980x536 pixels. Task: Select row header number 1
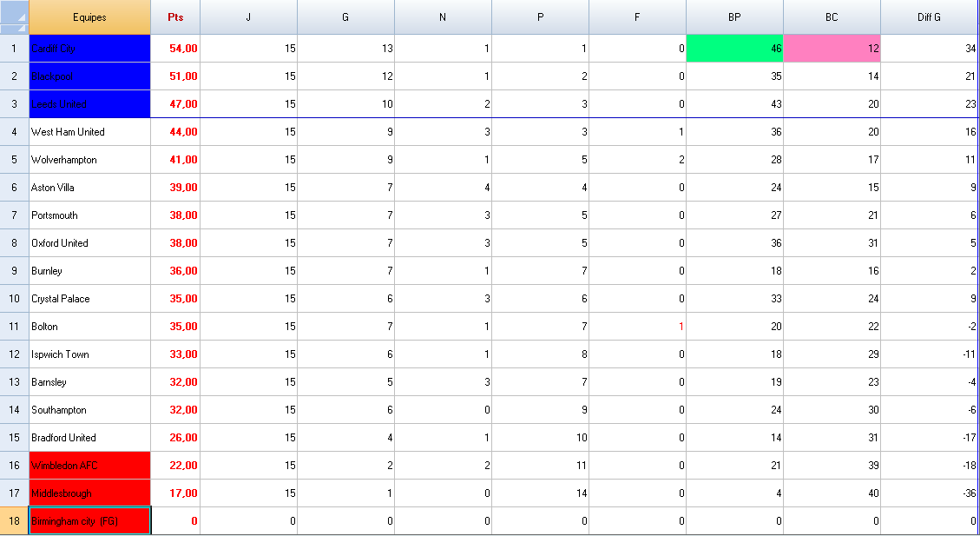tap(15, 48)
